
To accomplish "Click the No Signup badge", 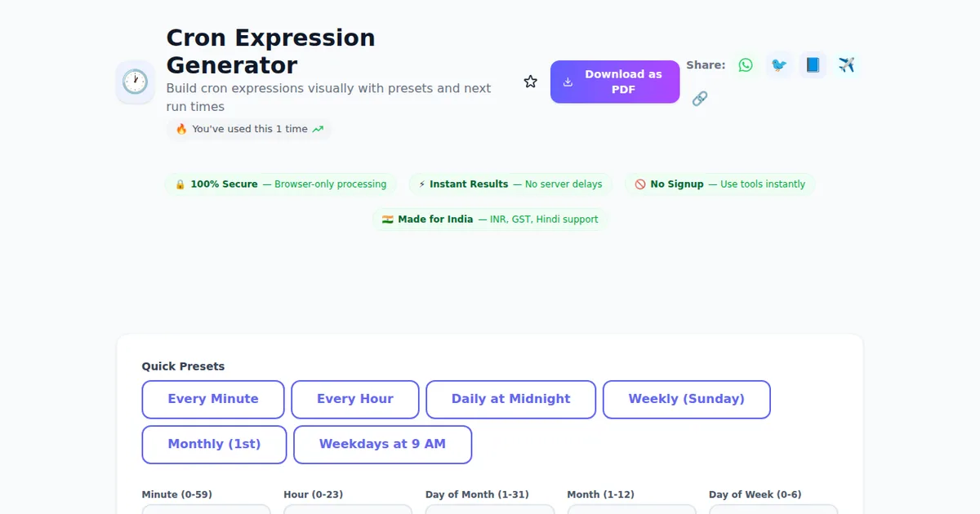I will [x=720, y=184].
